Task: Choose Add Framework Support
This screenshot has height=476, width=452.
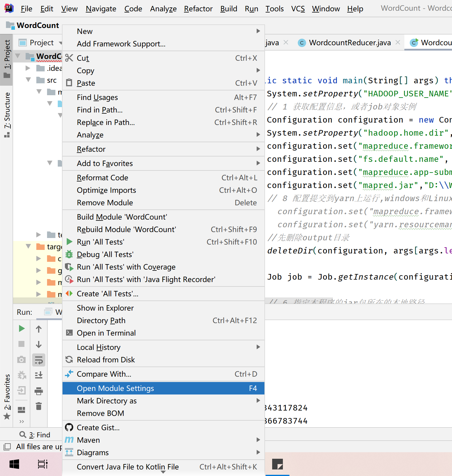Action: tap(163, 44)
